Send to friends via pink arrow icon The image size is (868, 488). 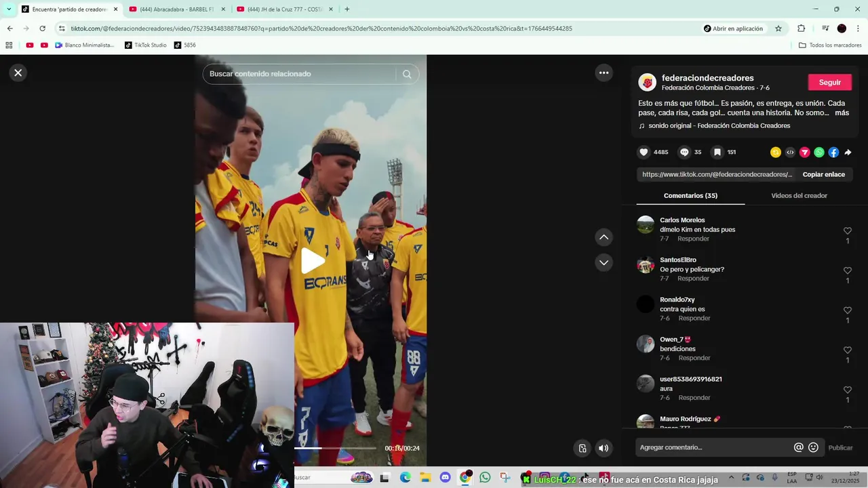tap(804, 152)
